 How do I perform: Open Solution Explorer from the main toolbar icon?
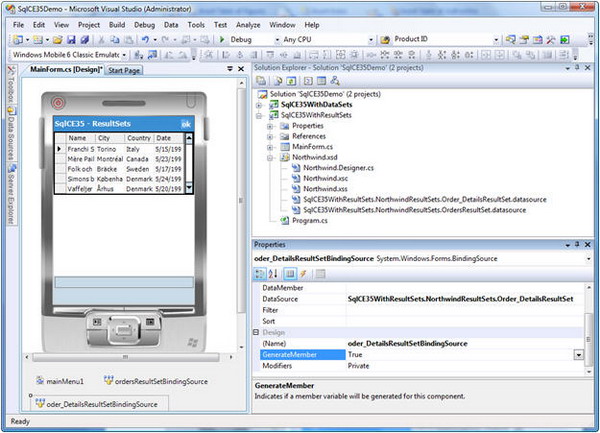click(510, 39)
